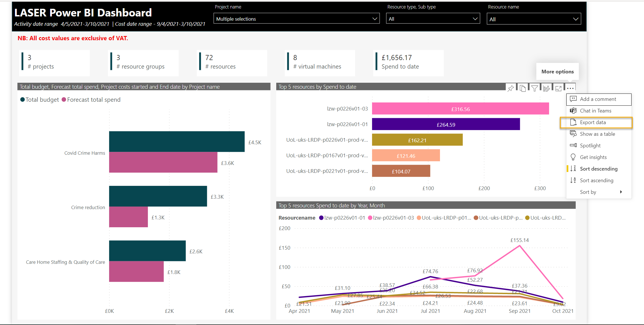Click the Resourcename legend title
Image resolution: width=644 pixels, height=325 pixels.
[x=297, y=218]
